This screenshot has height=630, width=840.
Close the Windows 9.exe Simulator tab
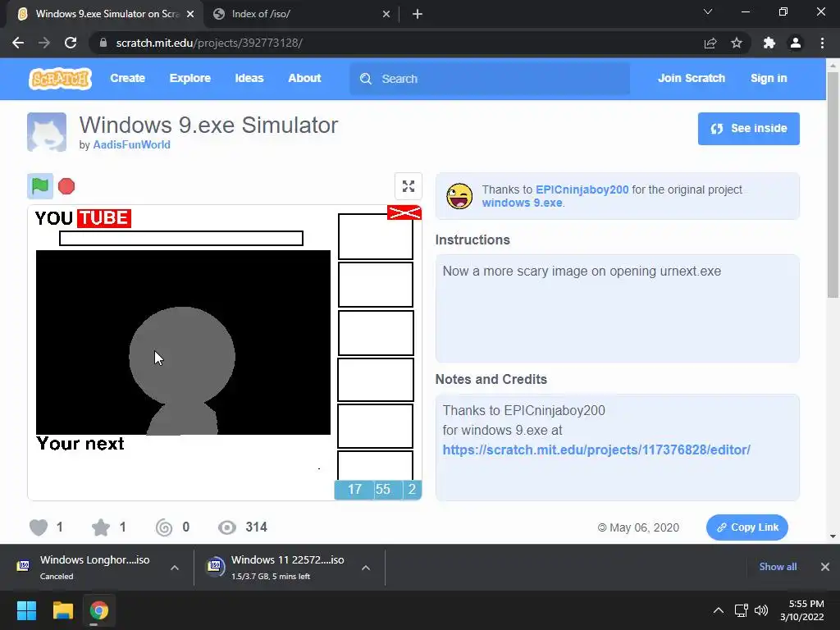[190, 14]
